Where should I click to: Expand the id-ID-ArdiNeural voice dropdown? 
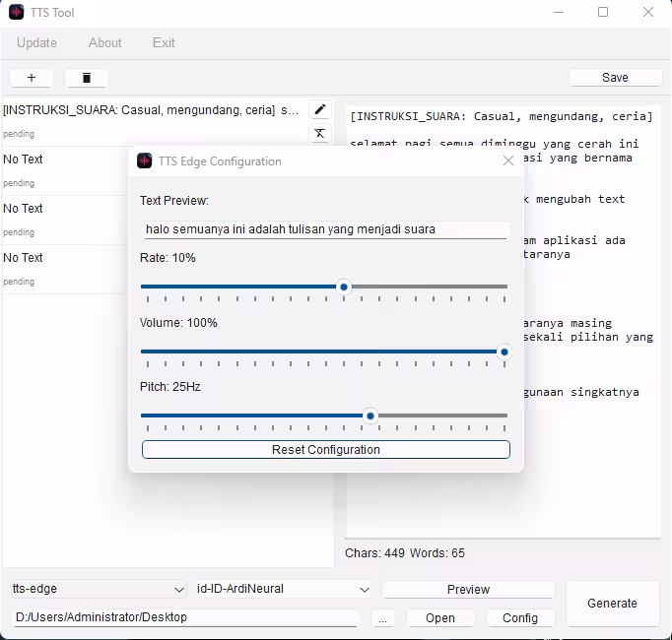click(283, 589)
